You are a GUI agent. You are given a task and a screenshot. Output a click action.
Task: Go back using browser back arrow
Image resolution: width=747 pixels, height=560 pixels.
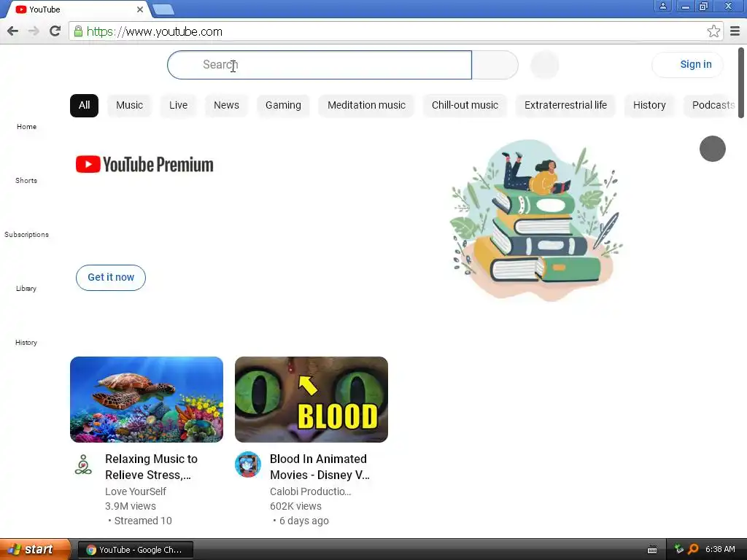pos(13,31)
